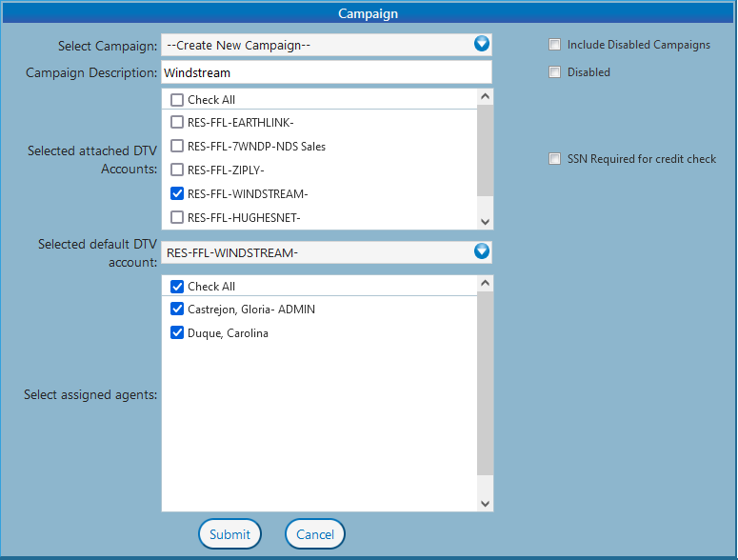The height and width of the screenshot is (560, 738).
Task: Enable SSN Required for credit check
Action: (554, 159)
